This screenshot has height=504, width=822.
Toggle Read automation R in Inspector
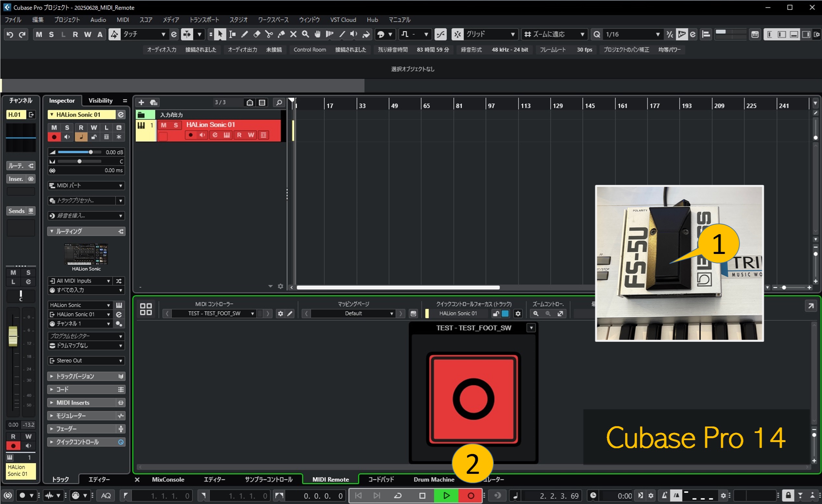click(81, 127)
